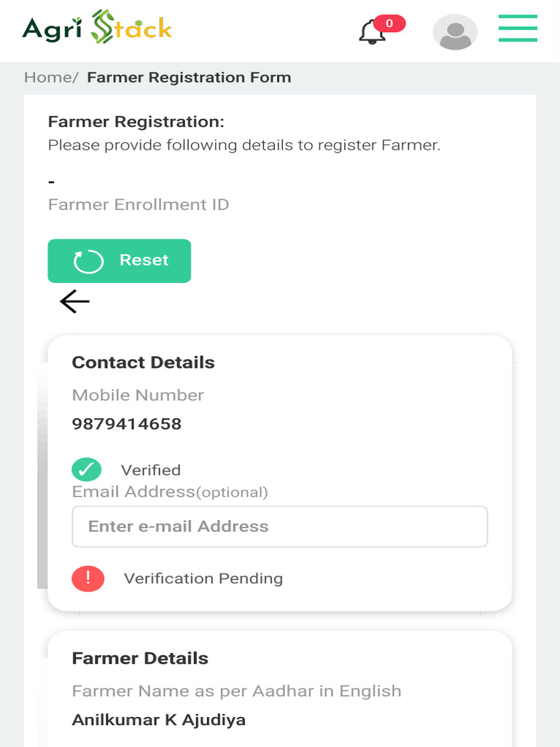560x747 pixels.
Task: Go back using the left arrow
Action: pos(74,301)
